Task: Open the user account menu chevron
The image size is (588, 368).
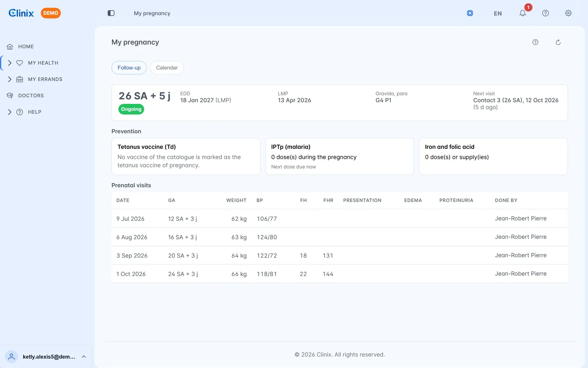Action: point(84,357)
